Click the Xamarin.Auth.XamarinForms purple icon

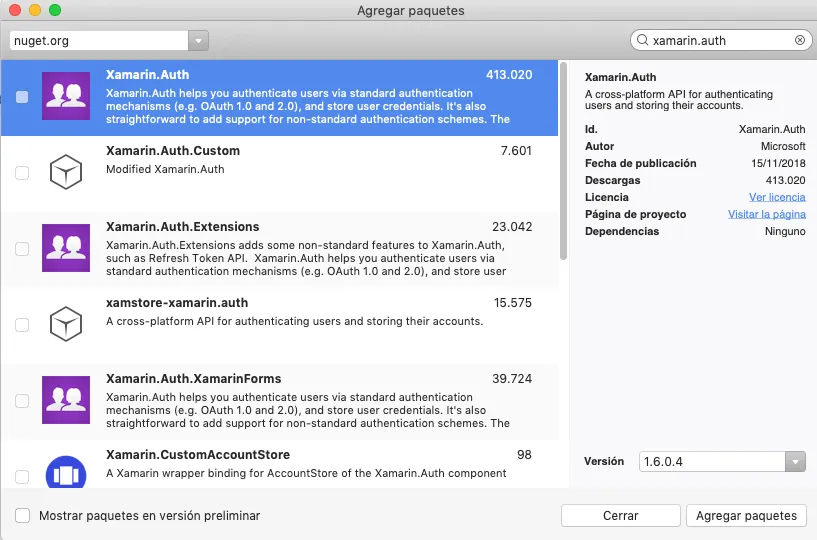66,400
